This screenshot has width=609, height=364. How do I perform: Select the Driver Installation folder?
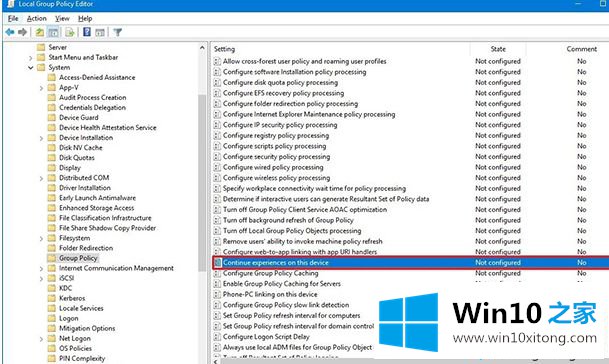point(85,188)
